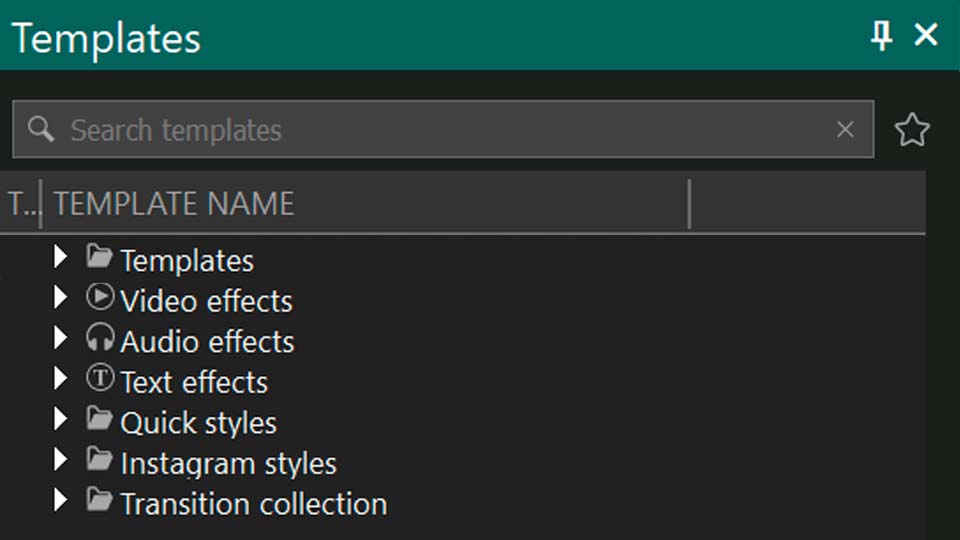Expand the Instagram styles arrow
Image resolution: width=960 pixels, height=540 pixels.
point(60,460)
